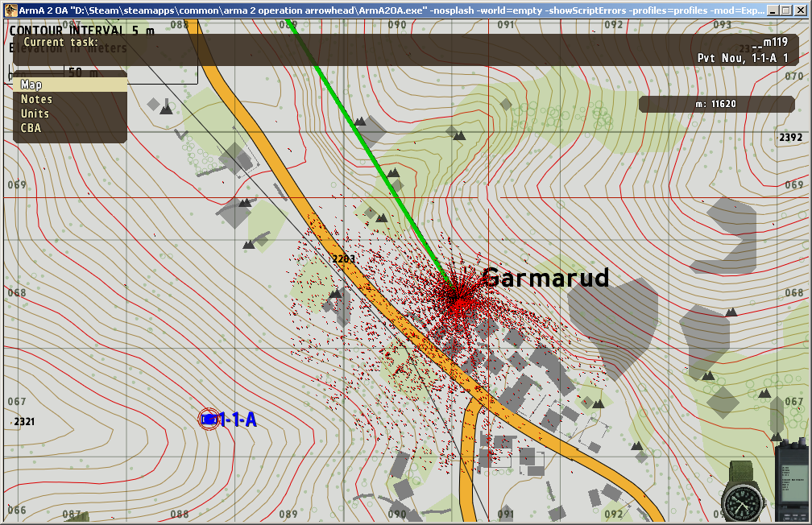
Task: Click the 090 grid label at top edge
Action: coord(397,24)
